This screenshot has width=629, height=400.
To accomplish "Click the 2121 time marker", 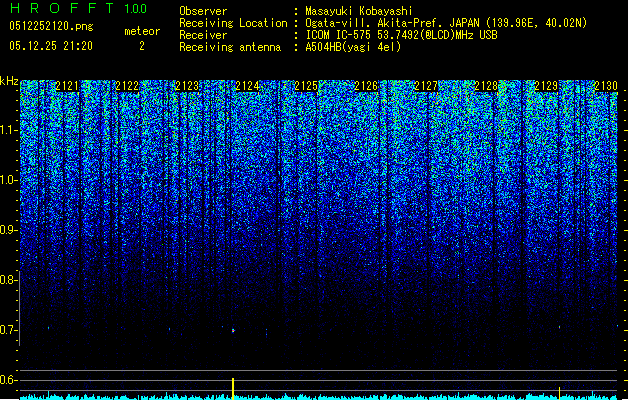I will [x=67, y=86].
